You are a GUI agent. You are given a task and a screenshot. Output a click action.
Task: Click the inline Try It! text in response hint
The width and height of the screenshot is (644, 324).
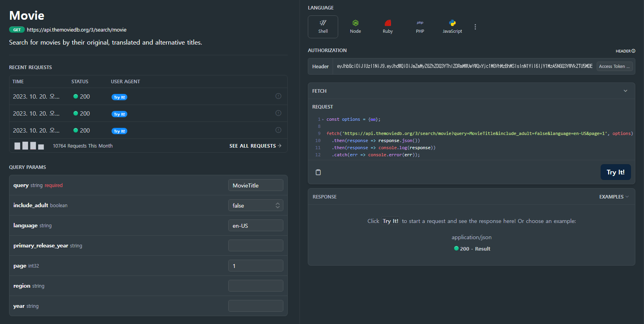(391, 221)
